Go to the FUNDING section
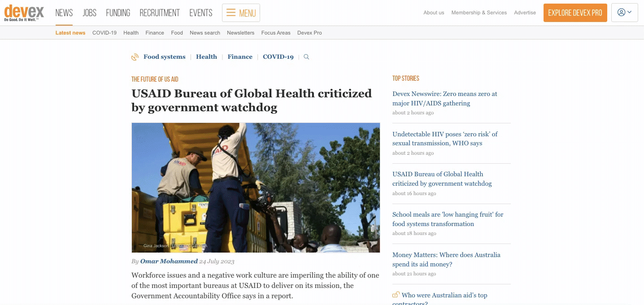Viewport: 644px width, 305px height. tap(118, 13)
